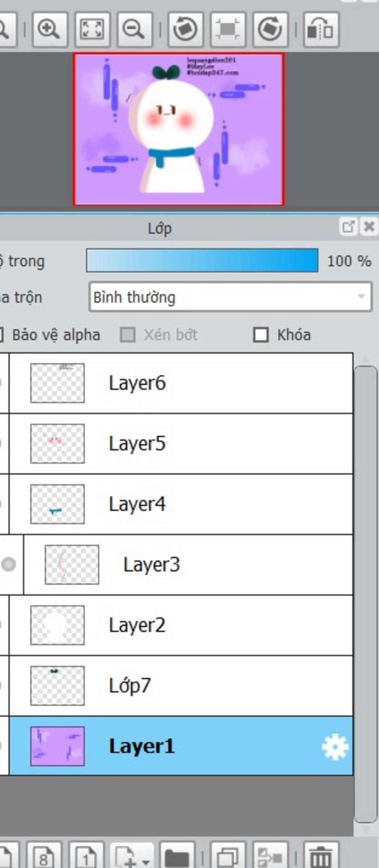The image size is (379, 868).
Task: Rotate the canvas view left
Action: 185,30
